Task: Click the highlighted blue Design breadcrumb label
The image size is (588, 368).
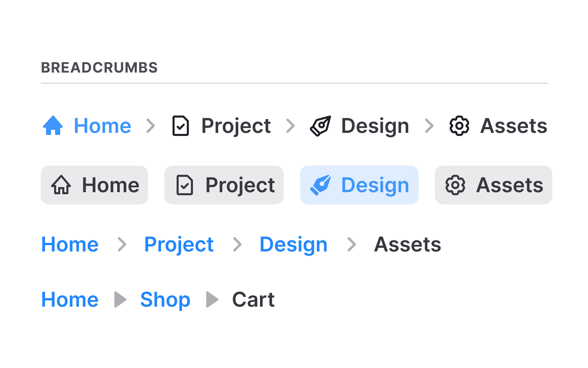Action: [x=375, y=185]
